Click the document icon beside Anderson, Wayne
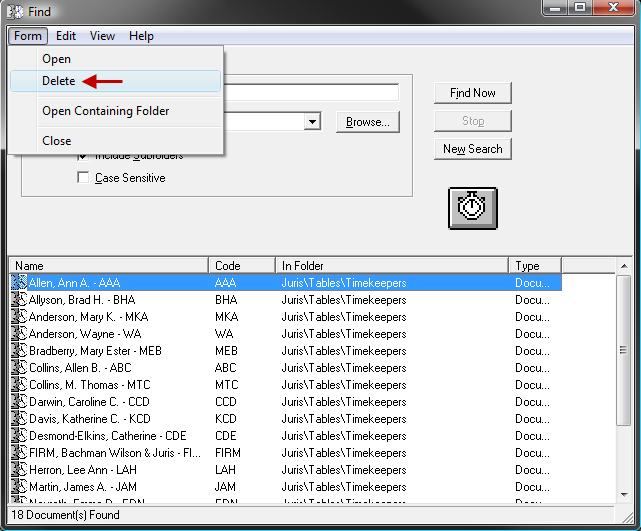 (19, 334)
